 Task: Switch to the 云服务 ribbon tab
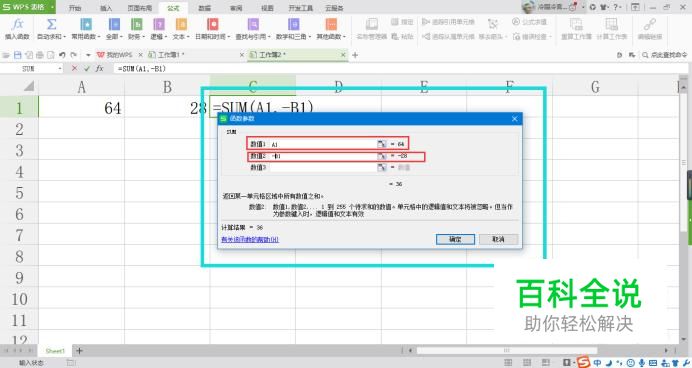[334, 8]
